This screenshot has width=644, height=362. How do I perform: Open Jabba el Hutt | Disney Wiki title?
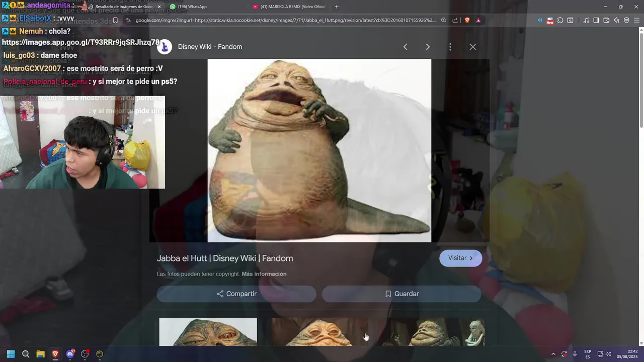point(224,258)
